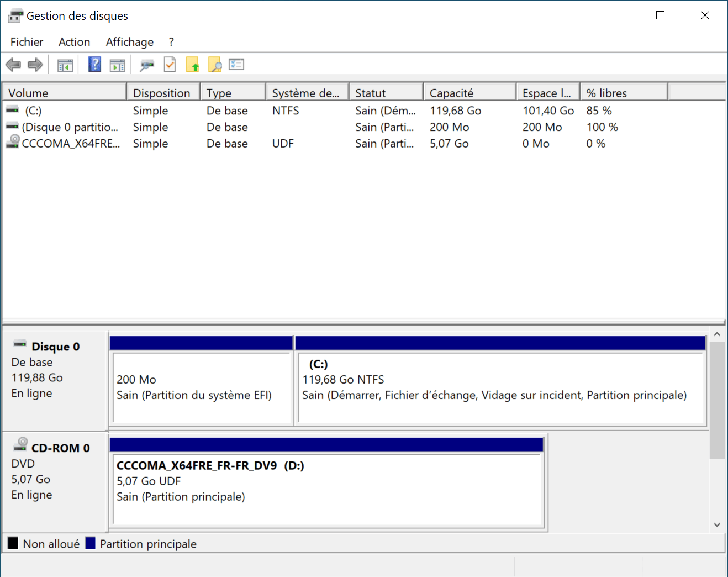Screen dimensions: 728x577
Task: Click the rescan disks drive icon
Action: click(x=147, y=65)
